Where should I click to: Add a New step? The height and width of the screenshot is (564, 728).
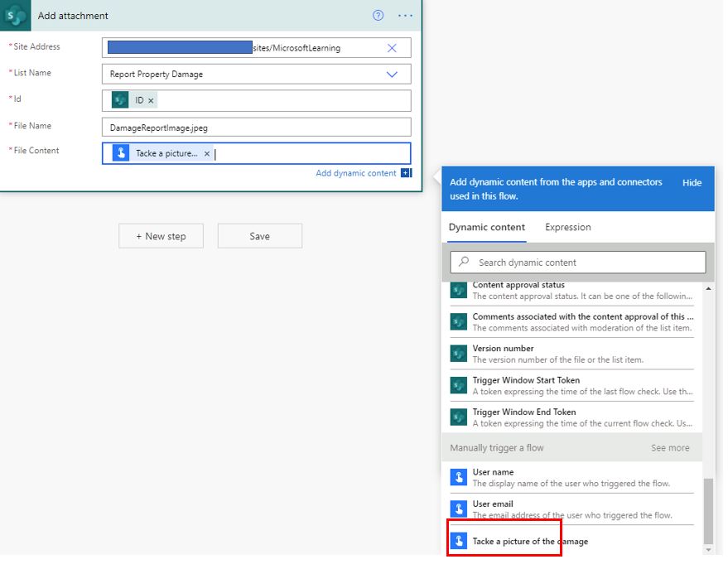click(x=161, y=236)
